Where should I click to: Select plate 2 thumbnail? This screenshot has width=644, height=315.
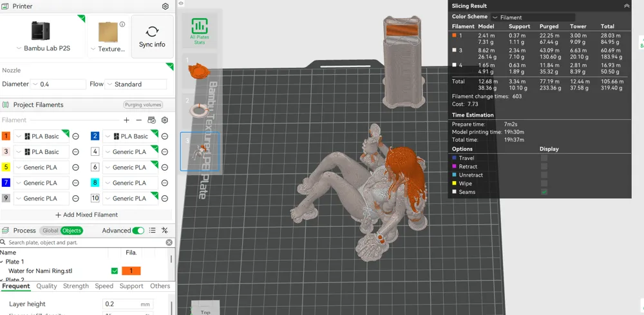coord(199,110)
